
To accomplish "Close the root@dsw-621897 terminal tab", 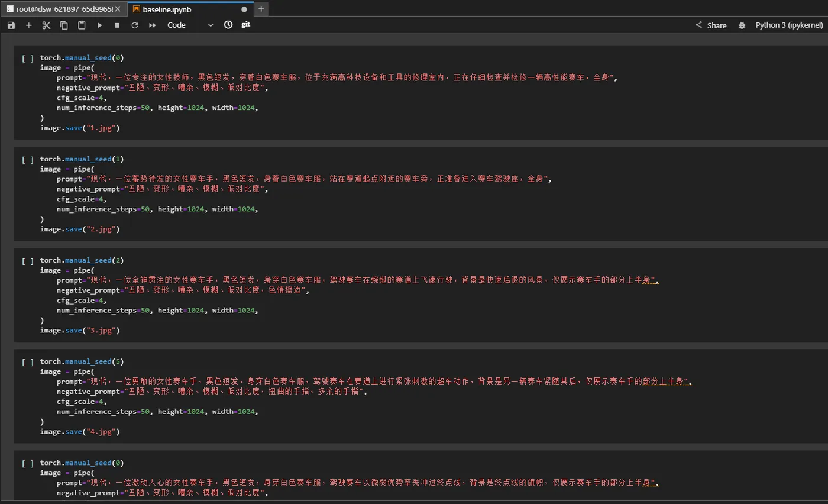I will (x=118, y=9).
